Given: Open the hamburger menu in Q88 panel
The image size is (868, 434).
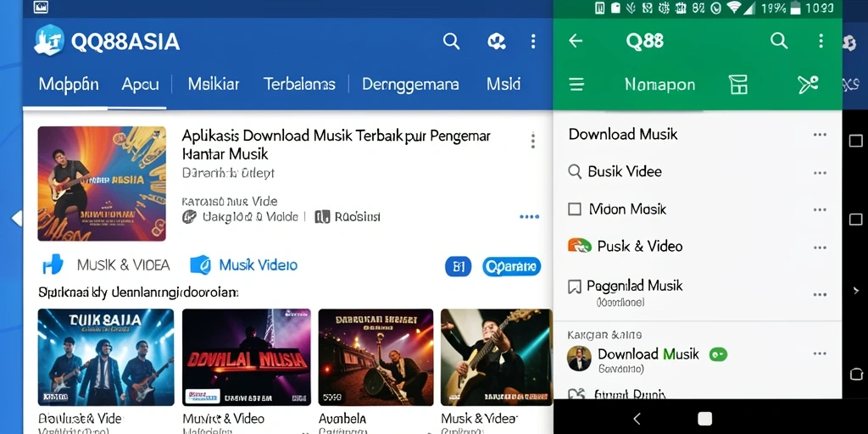Looking at the screenshot, I should [576, 85].
